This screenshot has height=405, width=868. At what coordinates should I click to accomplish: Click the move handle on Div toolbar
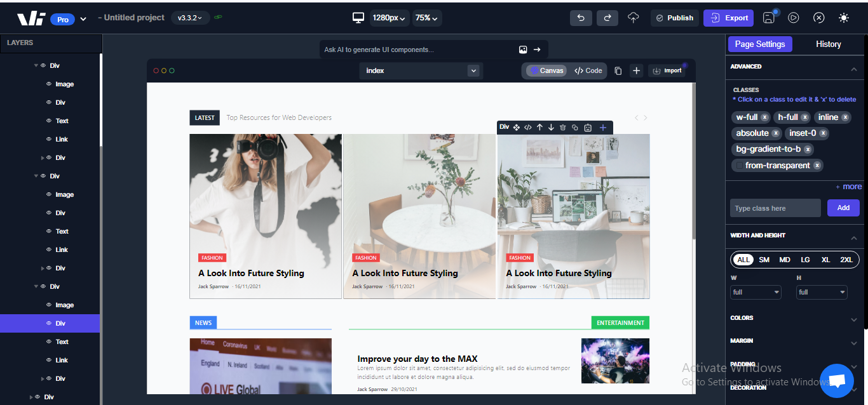coord(517,128)
